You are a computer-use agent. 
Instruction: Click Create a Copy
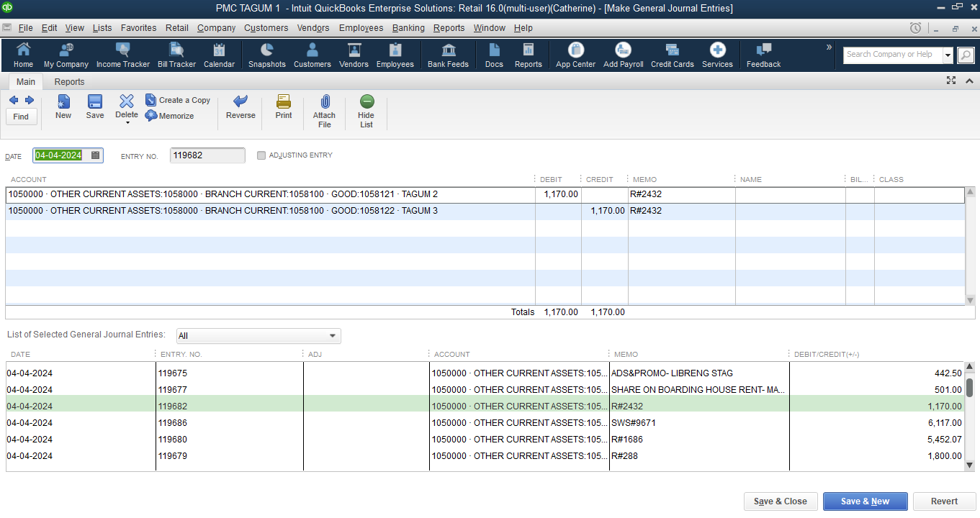[x=178, y=100]
